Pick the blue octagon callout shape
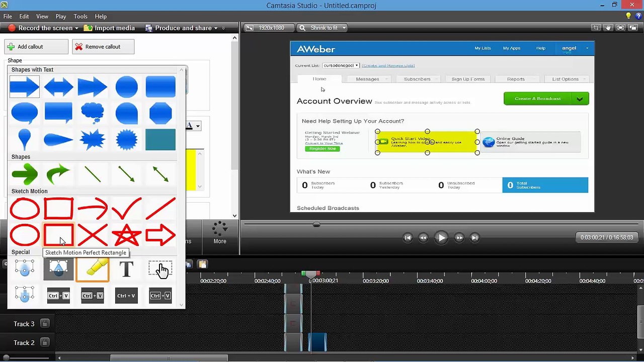Image resolution: width=644 pixels, height=362 pixels. 160,113
